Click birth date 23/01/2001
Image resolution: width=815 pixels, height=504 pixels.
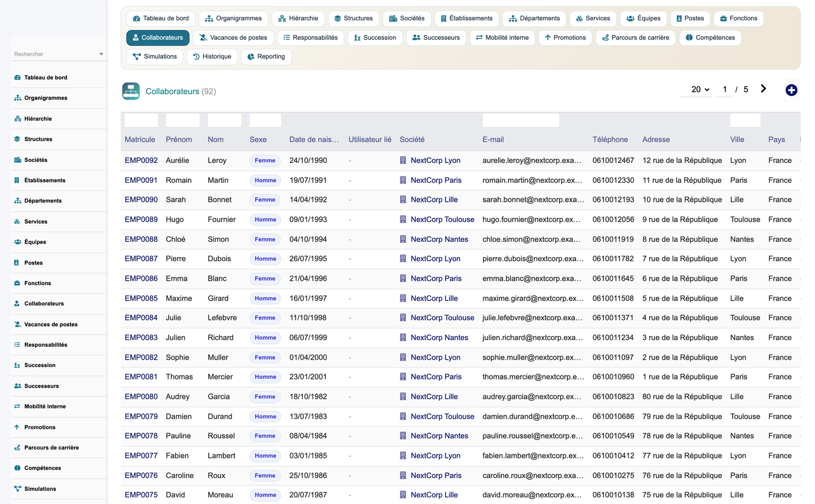point(308,377)
